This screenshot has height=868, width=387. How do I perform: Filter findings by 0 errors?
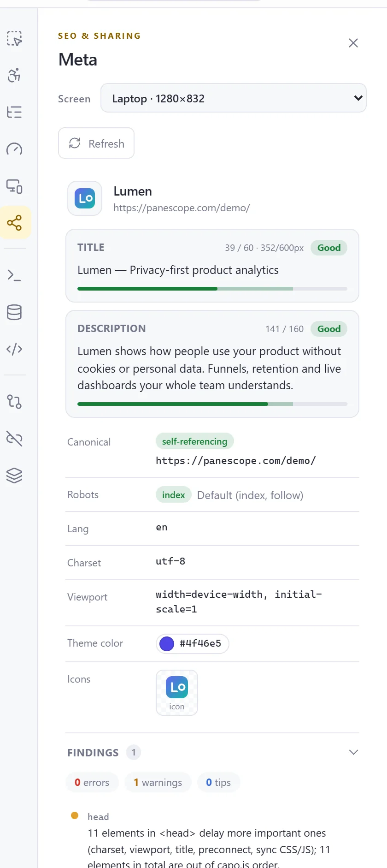tap(92, 783)
